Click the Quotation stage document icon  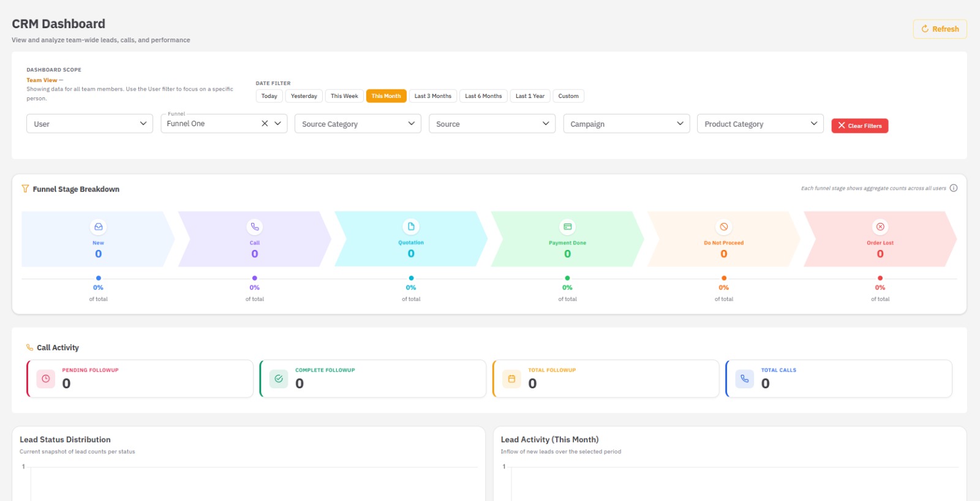(411, 227)
